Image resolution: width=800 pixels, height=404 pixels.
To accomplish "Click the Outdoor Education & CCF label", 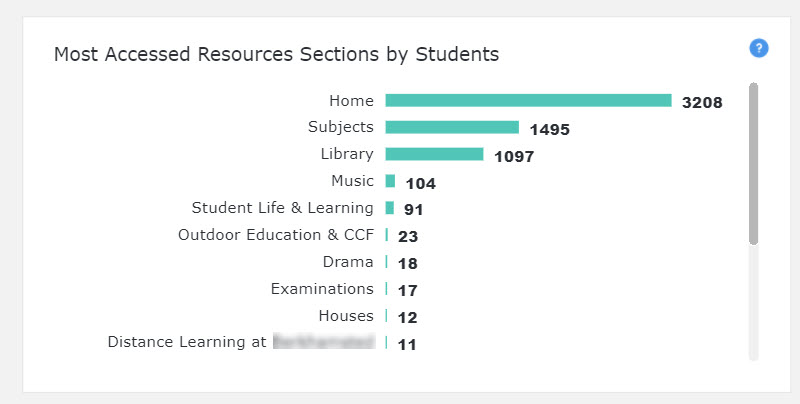I will [275, 235].
